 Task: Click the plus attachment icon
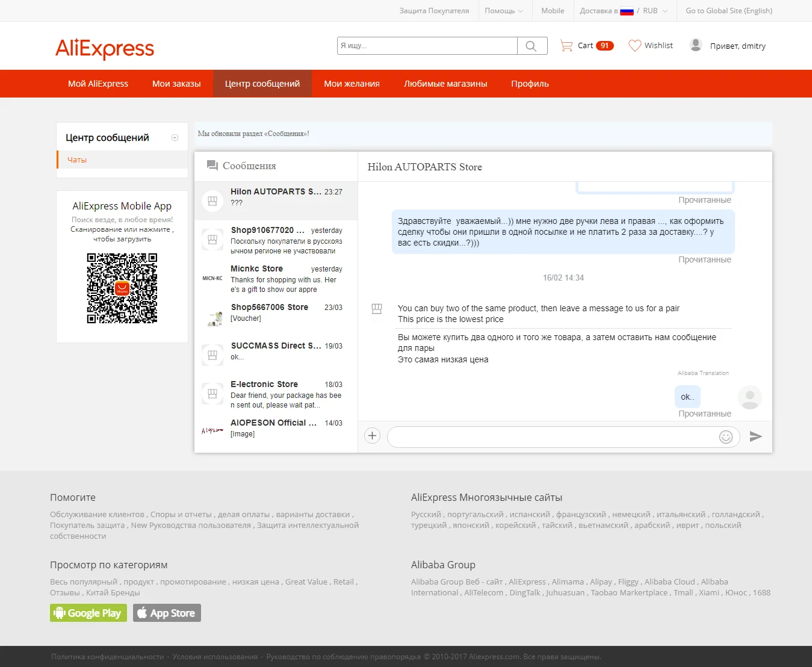coord(373,436)
